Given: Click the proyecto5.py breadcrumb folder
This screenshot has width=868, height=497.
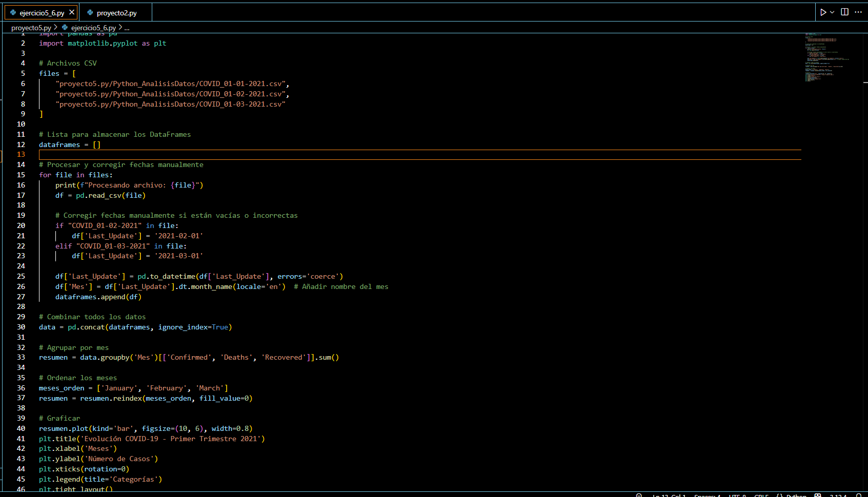Looking at the screenshot, I should pyautogui.click(x=31, y=28).
